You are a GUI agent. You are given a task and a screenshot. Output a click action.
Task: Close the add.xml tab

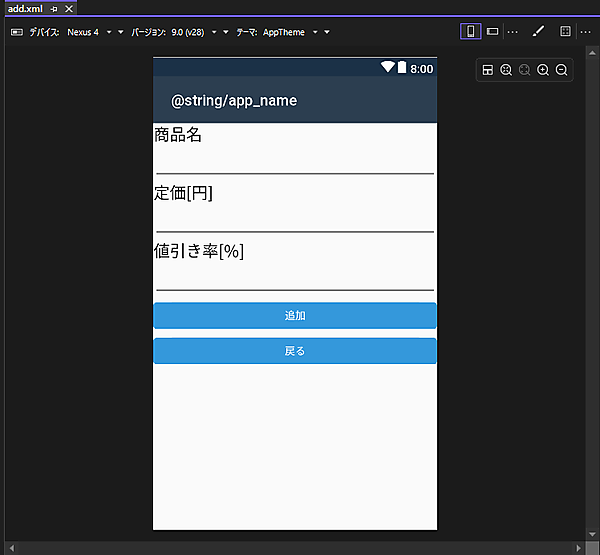coord(69,9)
